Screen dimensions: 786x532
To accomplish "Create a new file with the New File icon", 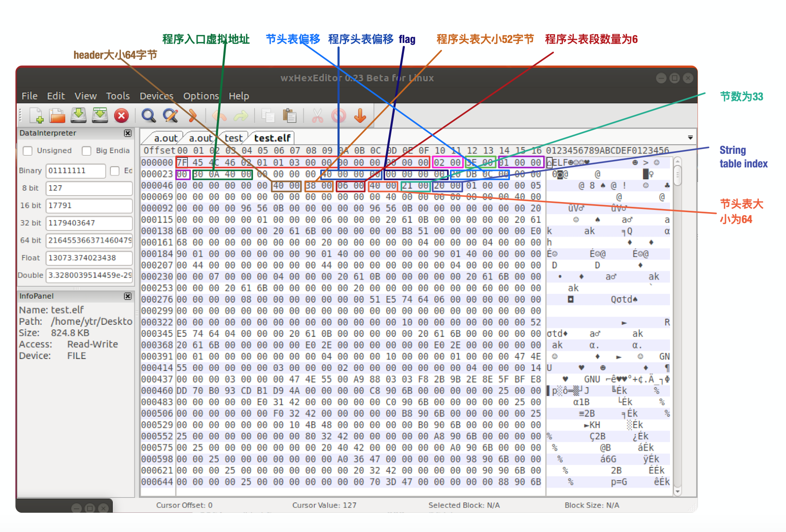I will (37, 115).
